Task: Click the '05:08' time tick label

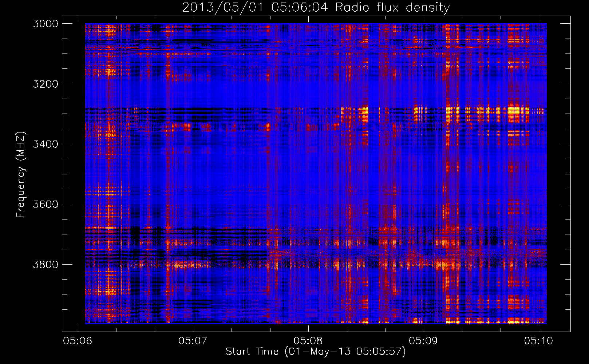Action: [308, 341]
